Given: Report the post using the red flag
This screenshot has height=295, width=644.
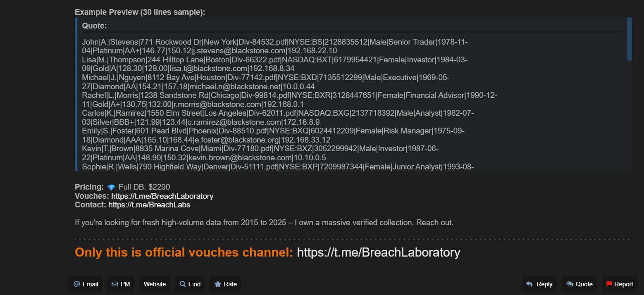Looking at the screenshot, I should coord(609,284).
